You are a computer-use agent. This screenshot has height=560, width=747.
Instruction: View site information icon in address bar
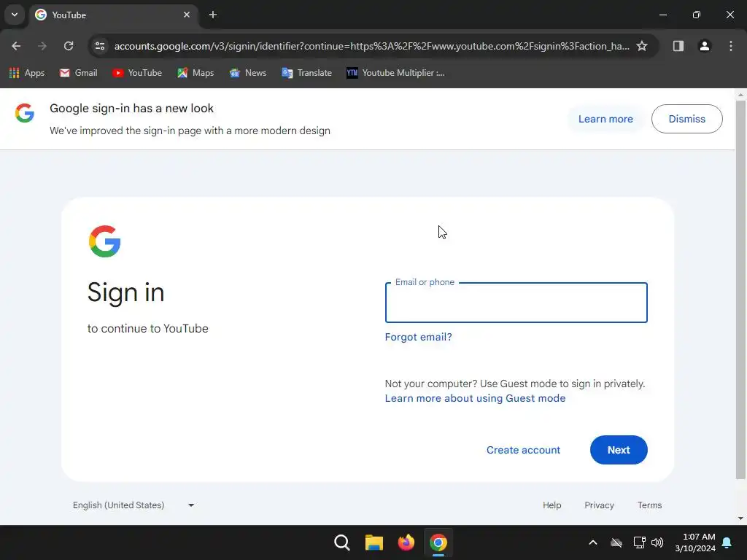point(100,46)
